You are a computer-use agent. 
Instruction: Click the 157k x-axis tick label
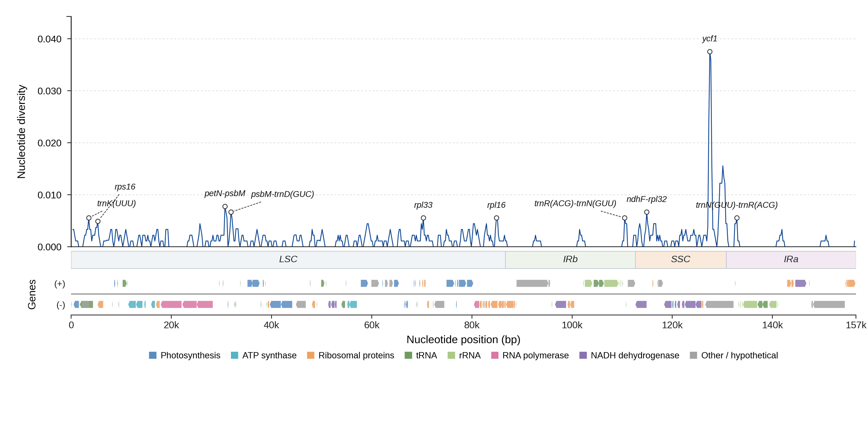(x=856, y=325)
